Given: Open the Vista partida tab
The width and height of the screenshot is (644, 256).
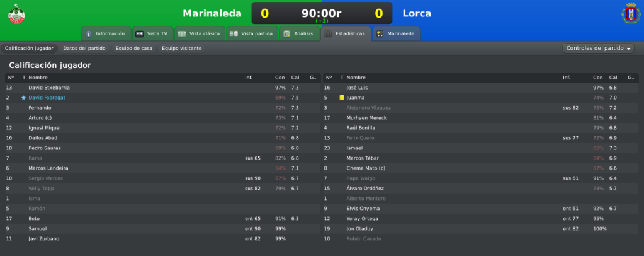Looking at the screenshot, I should tap(252, 34).
